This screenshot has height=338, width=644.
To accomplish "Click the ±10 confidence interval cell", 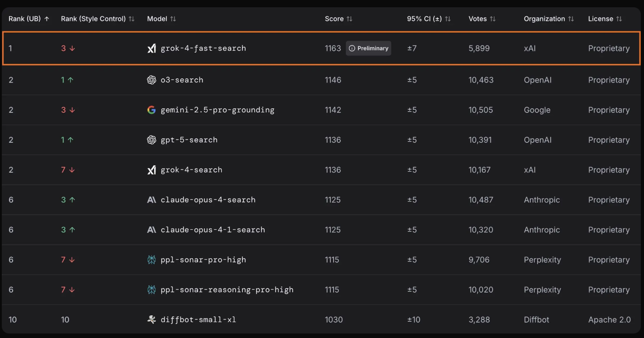I will 414,319.
